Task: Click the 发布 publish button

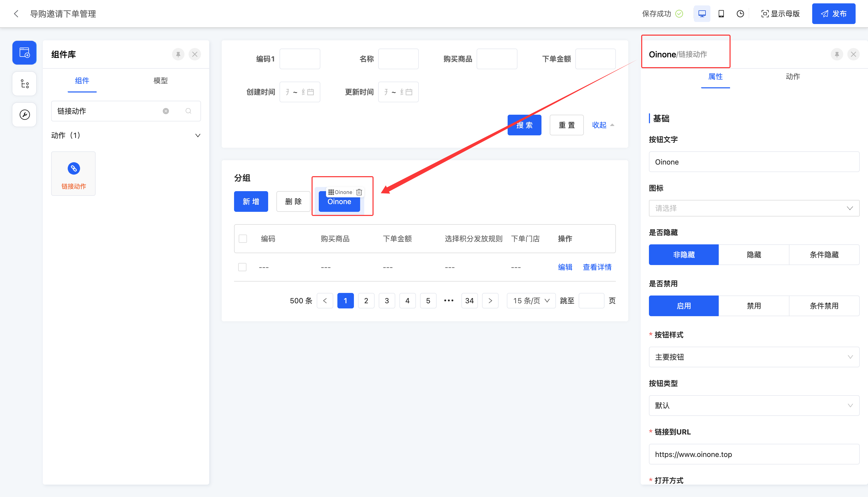Action: pyautogui.click(x=834, y=14)
